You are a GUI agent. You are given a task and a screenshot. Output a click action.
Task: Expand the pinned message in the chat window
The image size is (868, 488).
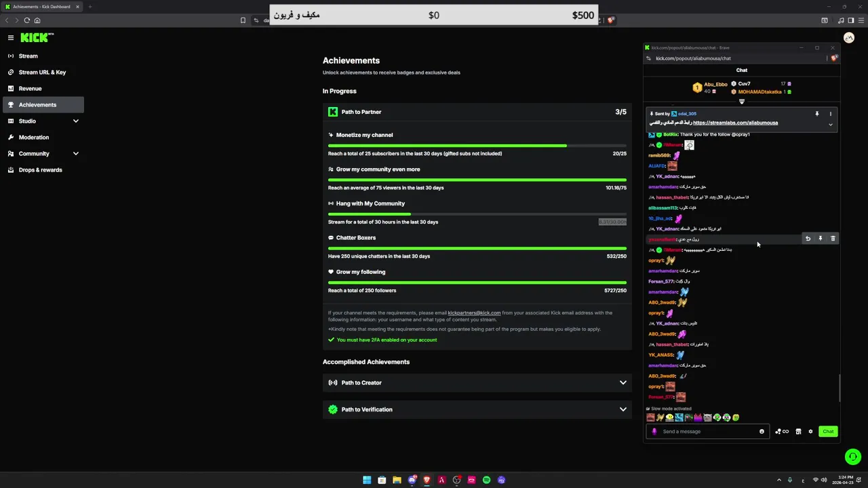(x=830, y=124)
